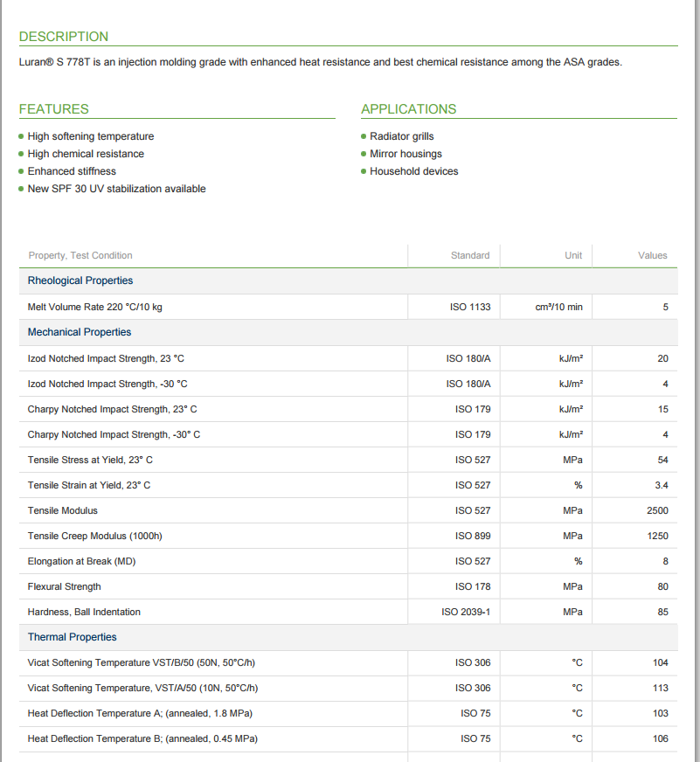The width and height of the screenshot is (700, 762).
Task: Click the Standard column header
Action: click(470, 256)
